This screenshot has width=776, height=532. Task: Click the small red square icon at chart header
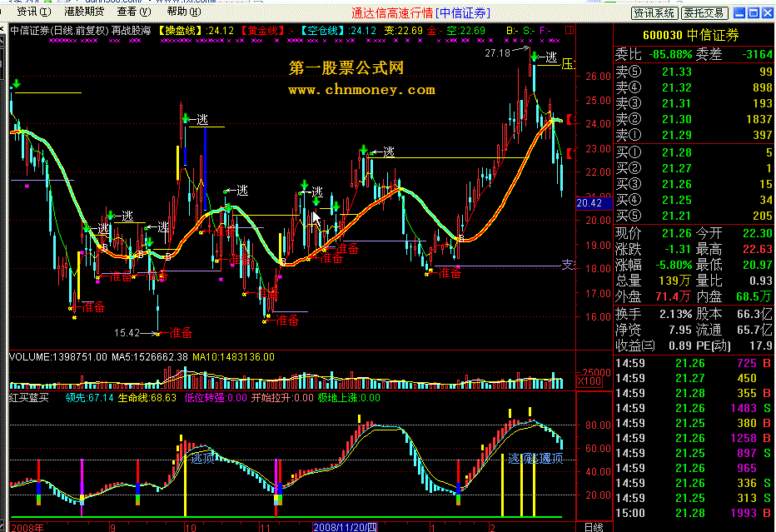click(570, 31)
